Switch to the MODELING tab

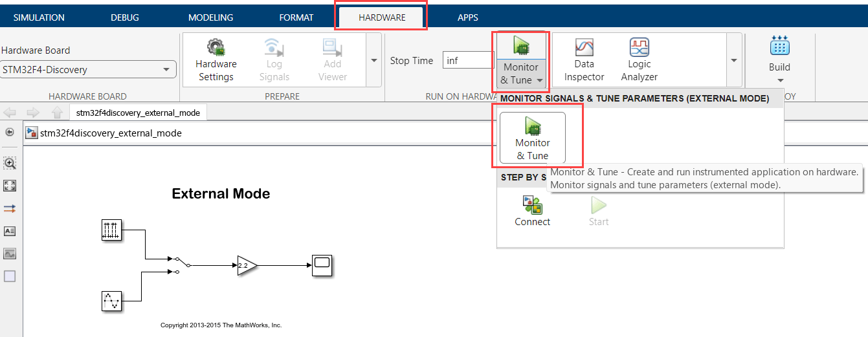(x=210, y=17)
